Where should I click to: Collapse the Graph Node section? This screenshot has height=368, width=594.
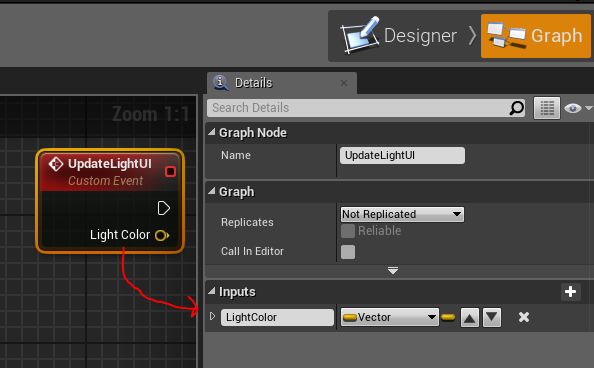pyautogui.click(x=212, y=132)
